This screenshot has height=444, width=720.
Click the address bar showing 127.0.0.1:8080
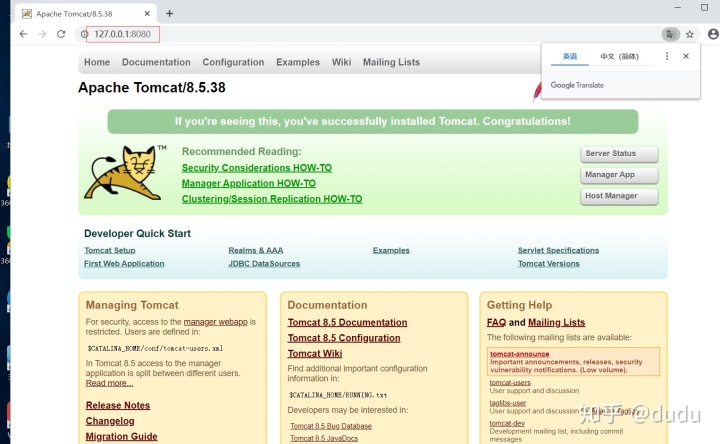click(x=367, y=34)
